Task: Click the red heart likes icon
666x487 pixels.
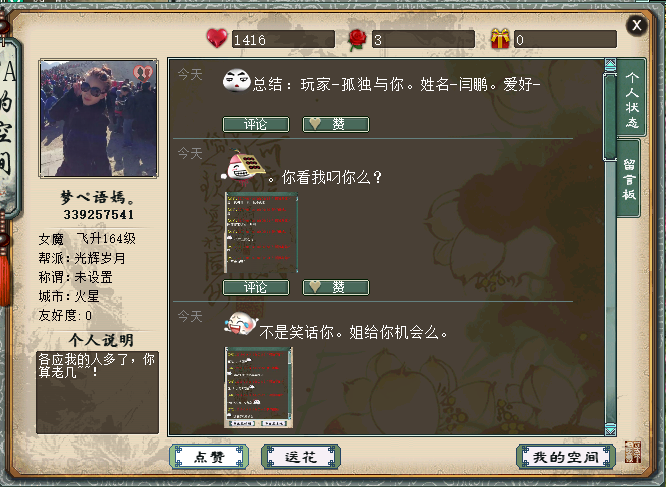Action: pyautogui.click(x=217, y=38)
